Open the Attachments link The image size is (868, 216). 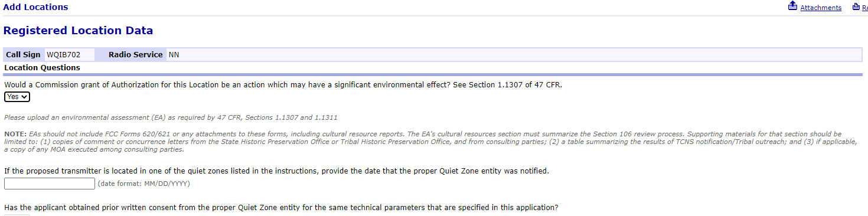coord(821,8)
